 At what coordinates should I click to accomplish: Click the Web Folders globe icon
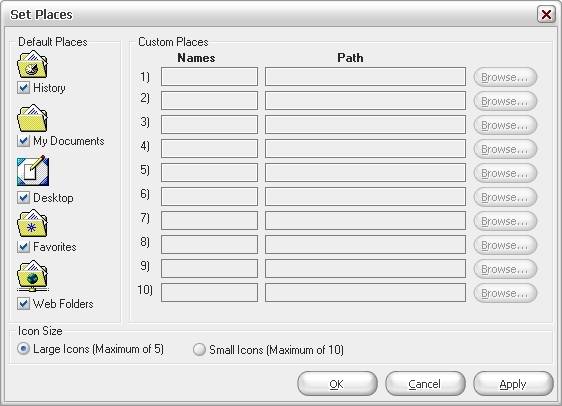point(33,276)
